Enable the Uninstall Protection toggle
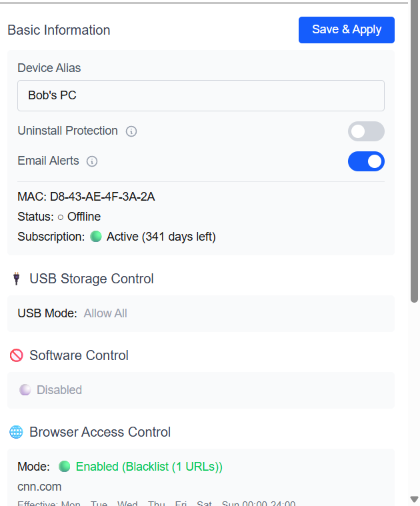Viewport: 420px width, 506px height. point(366,131)
